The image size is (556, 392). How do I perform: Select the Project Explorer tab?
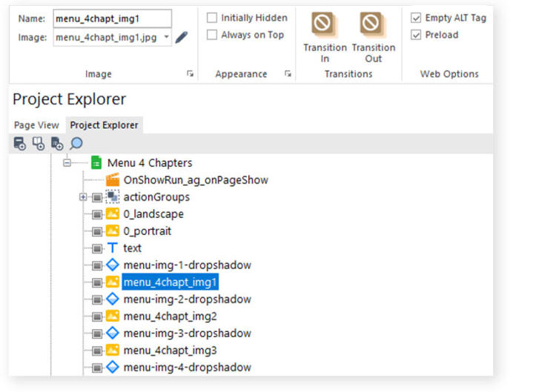[104, 125]
